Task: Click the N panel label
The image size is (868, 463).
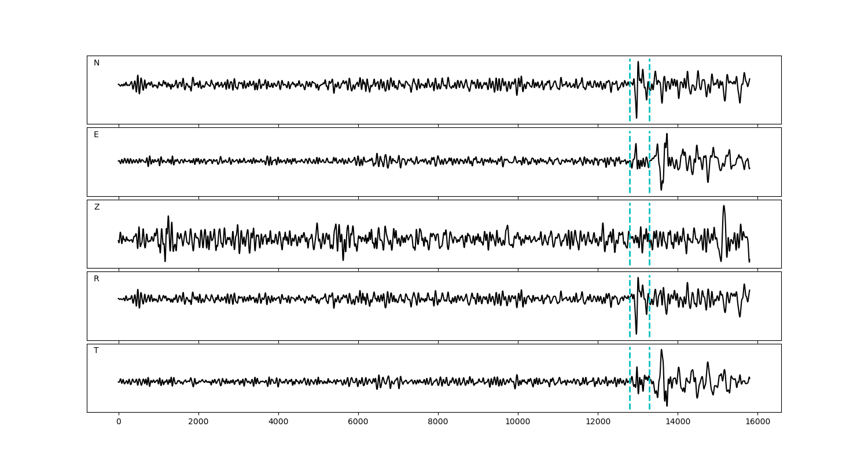Action: (x=97, y=63)
